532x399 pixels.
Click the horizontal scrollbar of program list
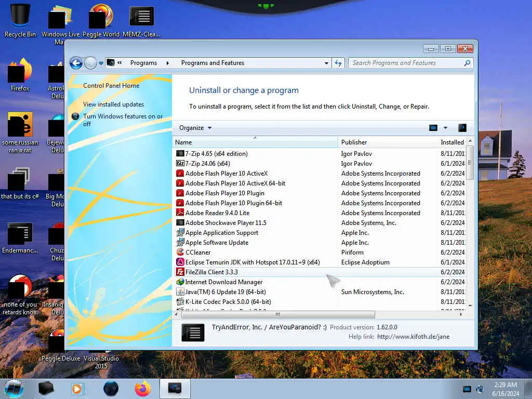pyautogui.click(x=278, y=314)
